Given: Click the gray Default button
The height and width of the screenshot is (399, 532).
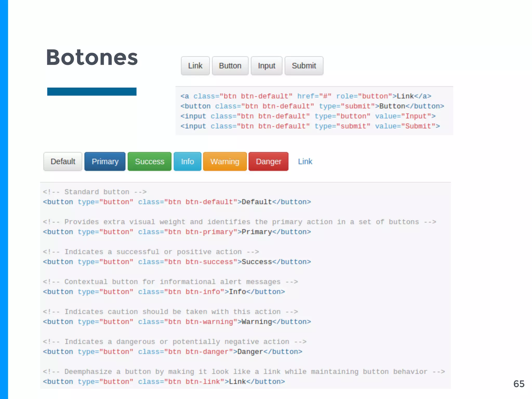Looking at the screenshot, I should tap(63, 161).
